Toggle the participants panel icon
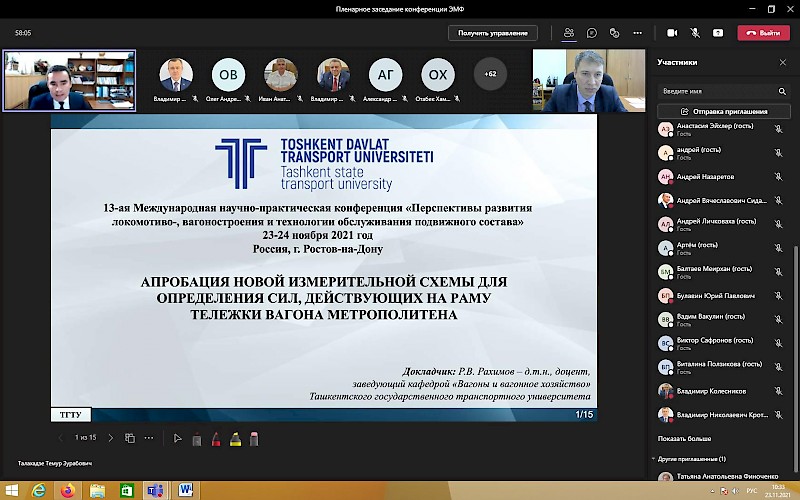 coord(569,33)
